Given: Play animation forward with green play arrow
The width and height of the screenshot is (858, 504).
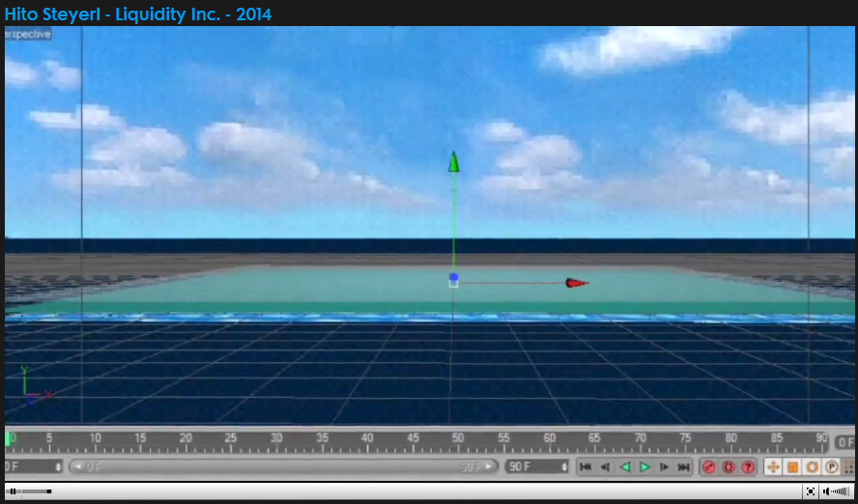Looking at the screenshot, I should [644, 467].
